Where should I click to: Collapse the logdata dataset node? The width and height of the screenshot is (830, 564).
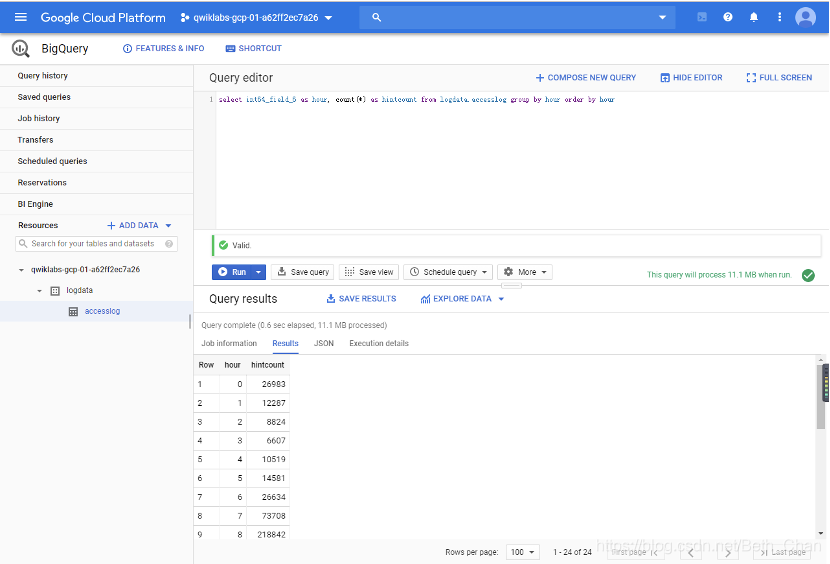coord(39,291)
